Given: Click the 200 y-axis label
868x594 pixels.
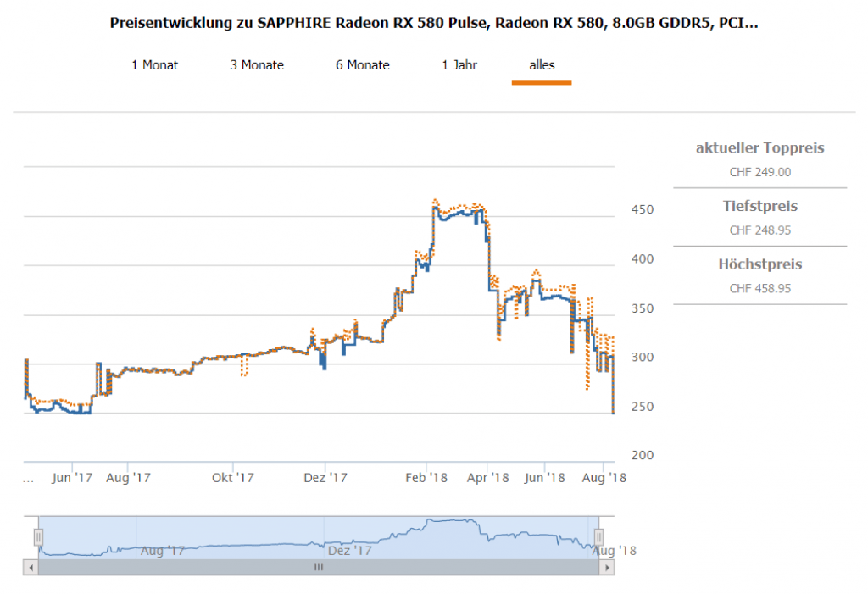Looking at the screenshot, I should [x=643, y=455].
